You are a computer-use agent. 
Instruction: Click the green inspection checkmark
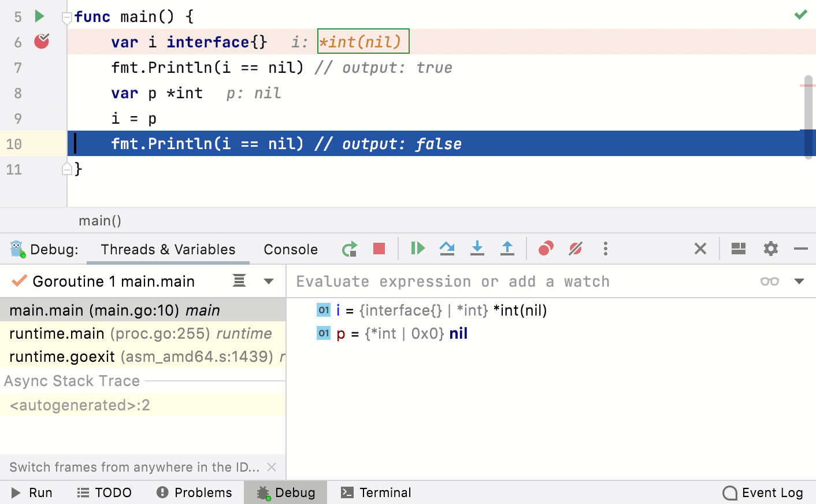800,14
